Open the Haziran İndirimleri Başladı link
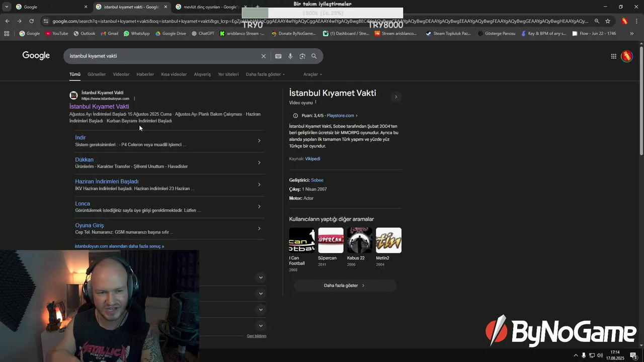The height and width of the screenshot is (362, 644). click(107, 182)
